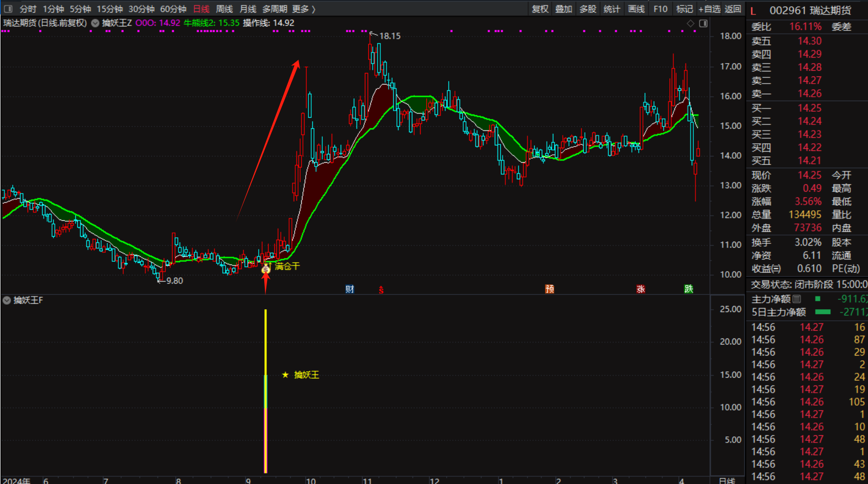This screenshot has width=868, height=484.
Task: Open the 擒妖王Z main indicator dropdown
Action: point(95,23)
